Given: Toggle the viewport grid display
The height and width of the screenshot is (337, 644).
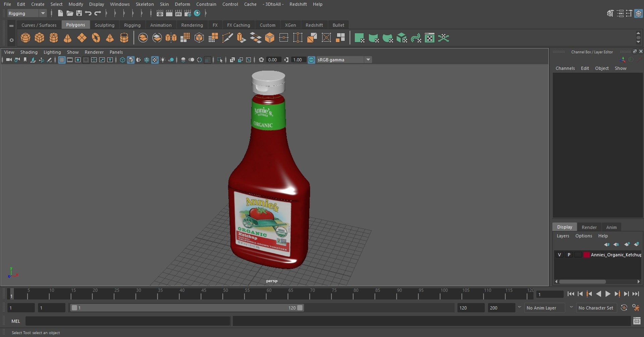Looking at the screenshot, I should pyautogui.click(x=62, y=60).
